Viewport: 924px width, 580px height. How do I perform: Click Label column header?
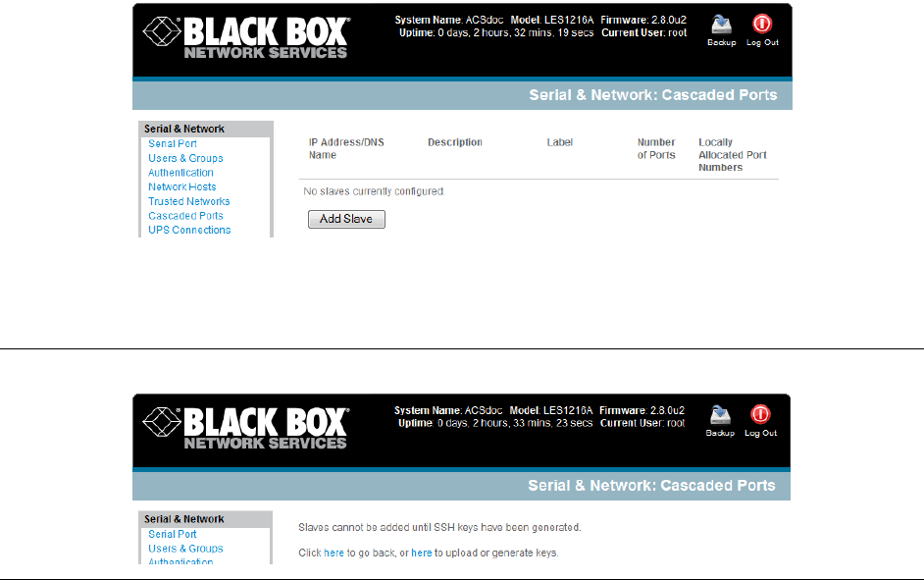click(x=560, y=142)
